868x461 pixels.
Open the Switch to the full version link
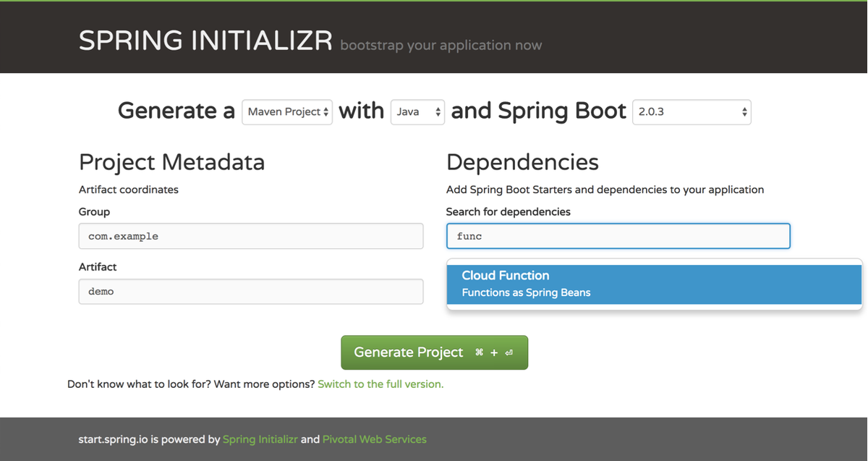(x=380, y=384)
